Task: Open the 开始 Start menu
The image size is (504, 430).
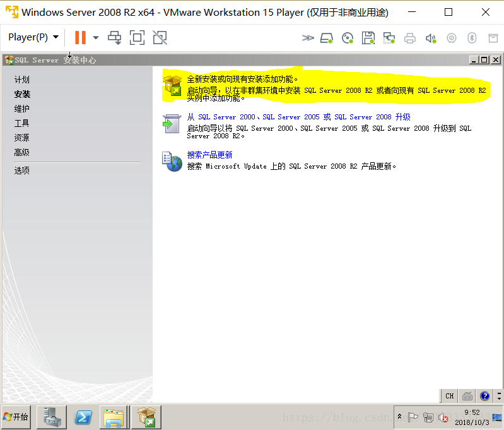Action: pos(16,417)
